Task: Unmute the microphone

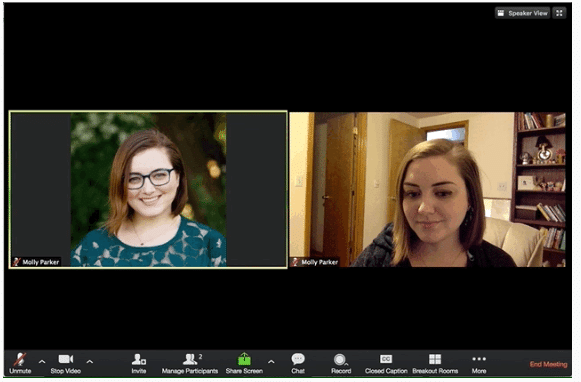Action: [20, 363]
